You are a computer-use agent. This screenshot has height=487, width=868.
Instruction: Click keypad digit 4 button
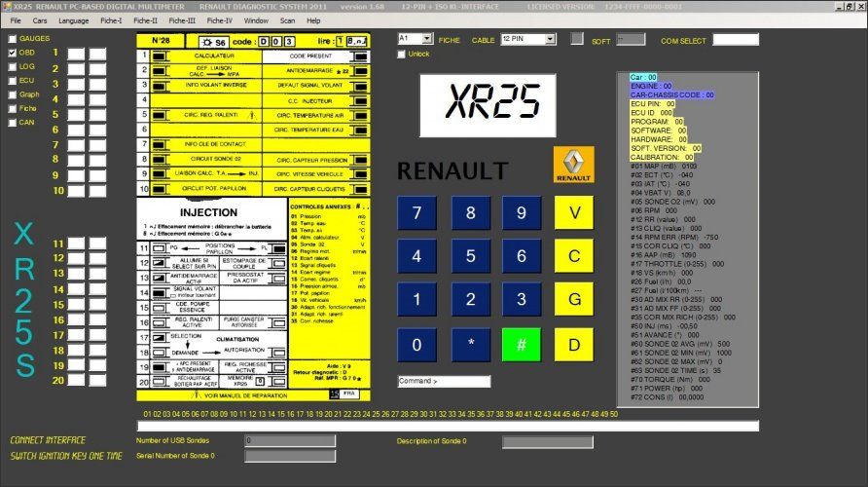(416, 256)
